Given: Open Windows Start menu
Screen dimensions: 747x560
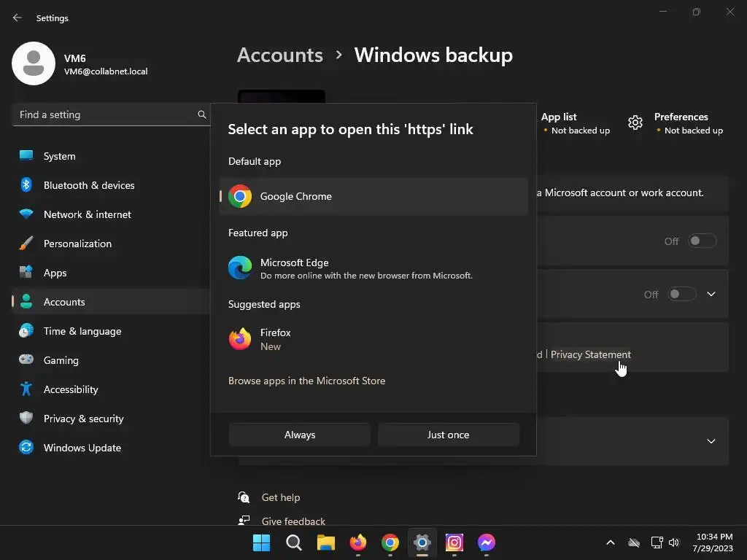Looking at the screenshot, I should [262, 542].
